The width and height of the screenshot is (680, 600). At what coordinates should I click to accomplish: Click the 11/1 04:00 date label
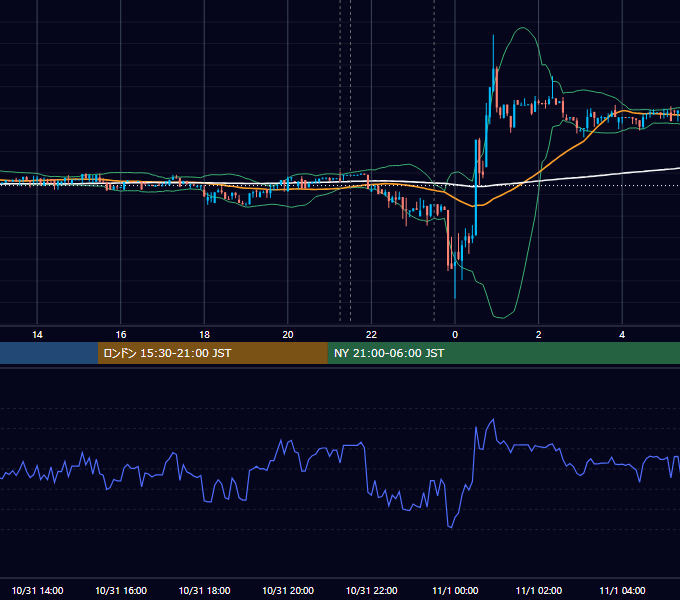(x=622, y=590)
